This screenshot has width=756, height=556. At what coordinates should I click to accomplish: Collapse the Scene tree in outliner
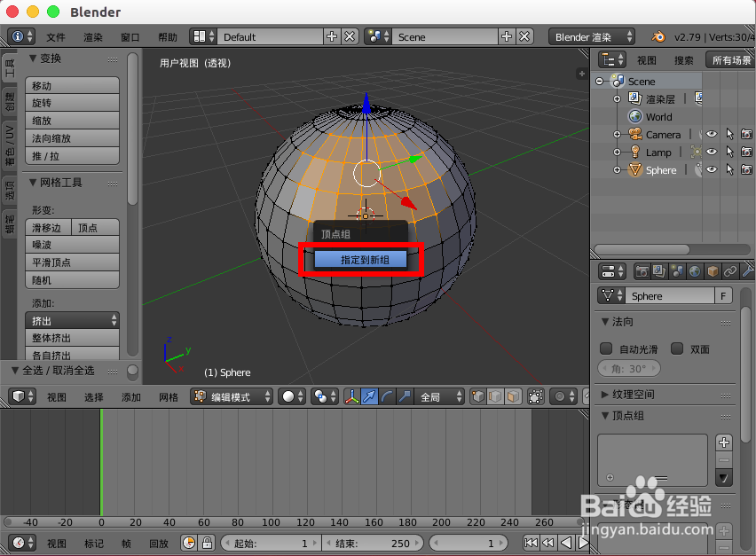(599, 82)
